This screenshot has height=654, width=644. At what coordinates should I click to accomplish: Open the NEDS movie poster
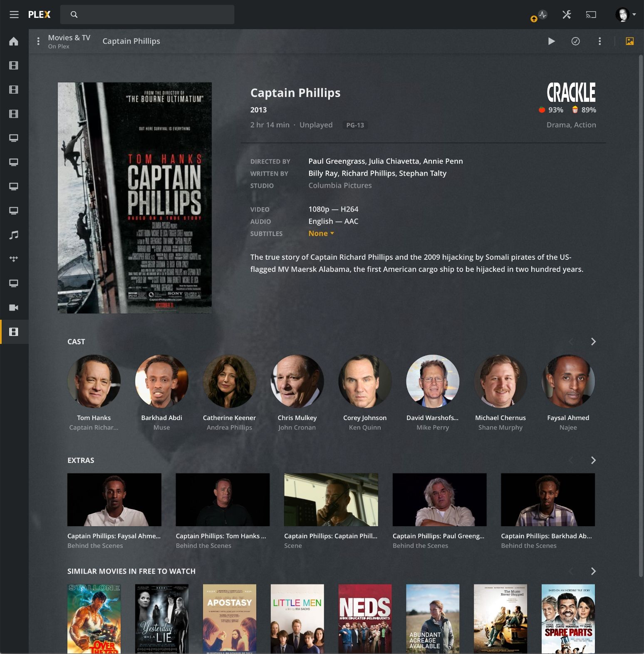click(365, 619)
